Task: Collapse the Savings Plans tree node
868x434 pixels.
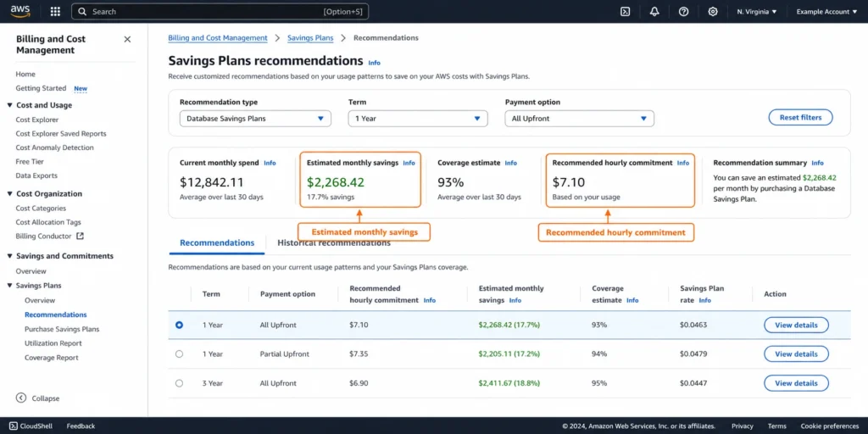Action: [10, 286]
